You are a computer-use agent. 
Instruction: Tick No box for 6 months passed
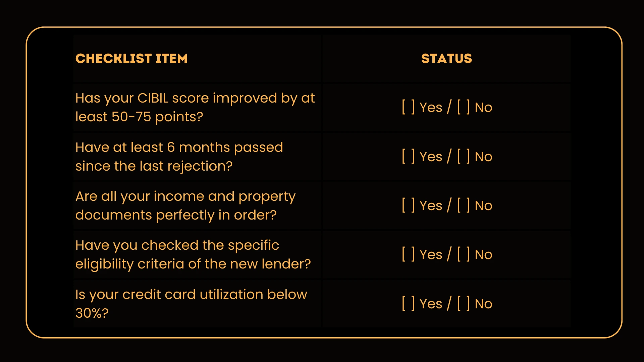(463, 157)
